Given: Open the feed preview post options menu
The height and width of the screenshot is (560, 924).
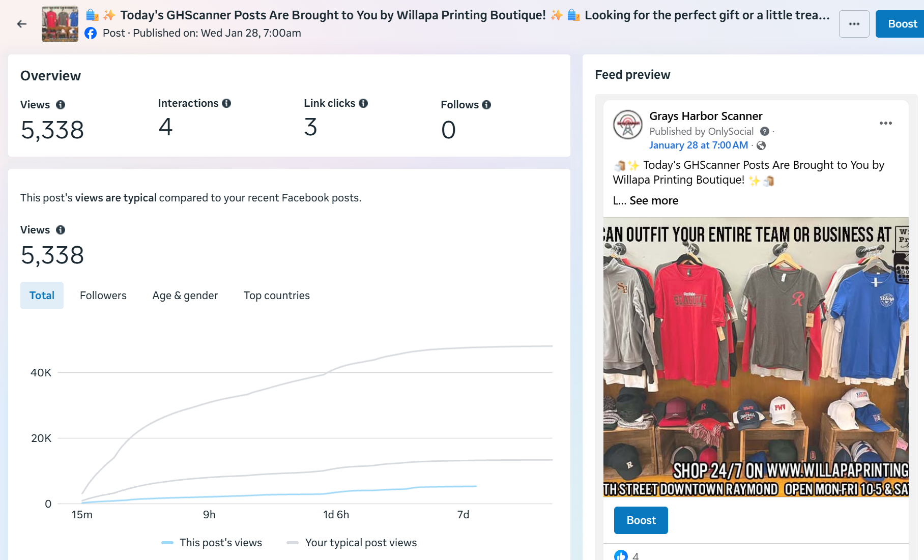Looking at the screenshot, I should pos(885,123).
